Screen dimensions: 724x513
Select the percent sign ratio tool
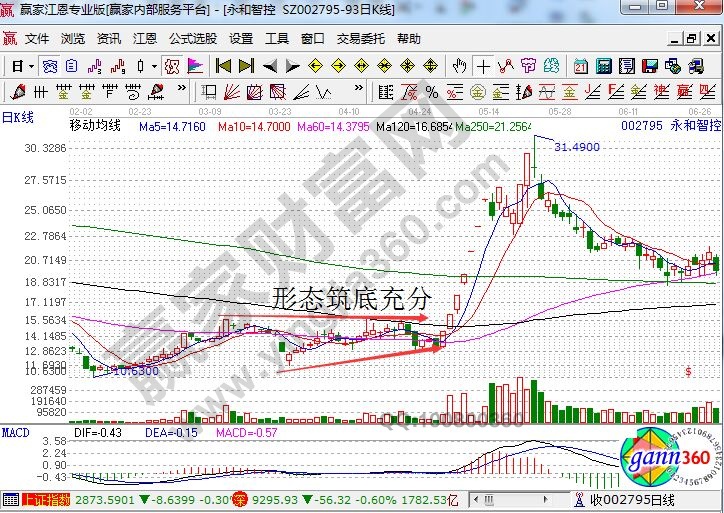pyautogui.click(x=432, y=92)
